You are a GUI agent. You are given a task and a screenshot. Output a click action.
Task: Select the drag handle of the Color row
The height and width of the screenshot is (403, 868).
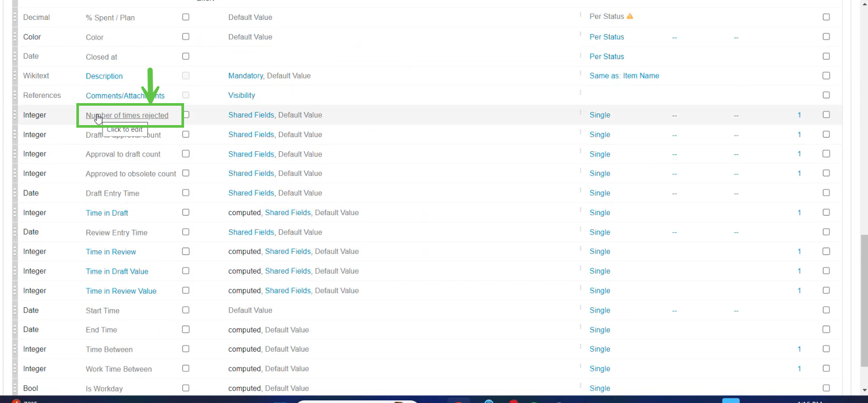pos(15,37)
